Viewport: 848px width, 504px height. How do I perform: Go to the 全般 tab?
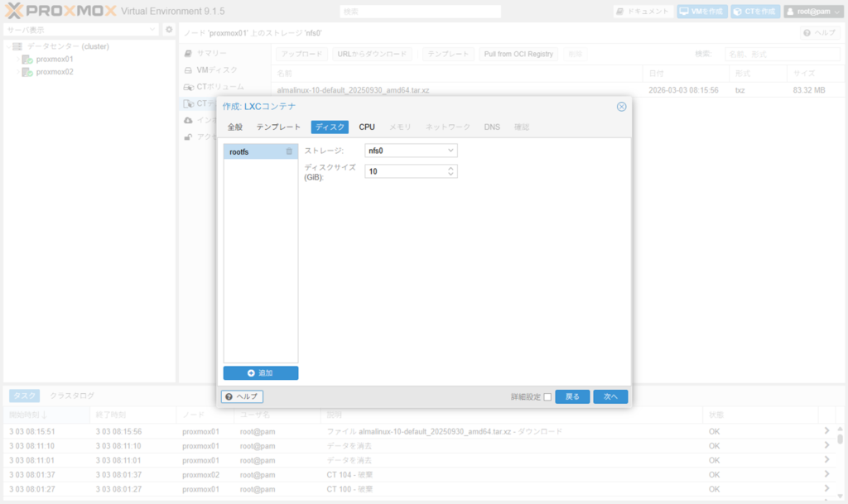click(x=235, y=127)
